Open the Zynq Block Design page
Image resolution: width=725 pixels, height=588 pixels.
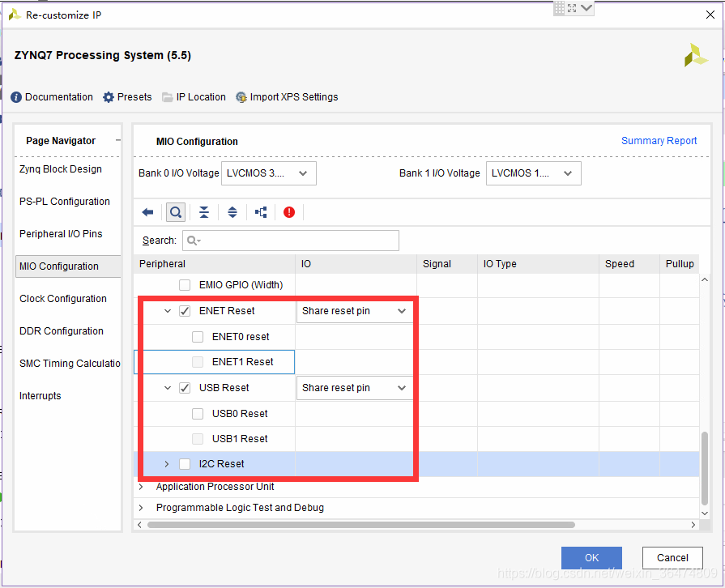click(61, 169)
